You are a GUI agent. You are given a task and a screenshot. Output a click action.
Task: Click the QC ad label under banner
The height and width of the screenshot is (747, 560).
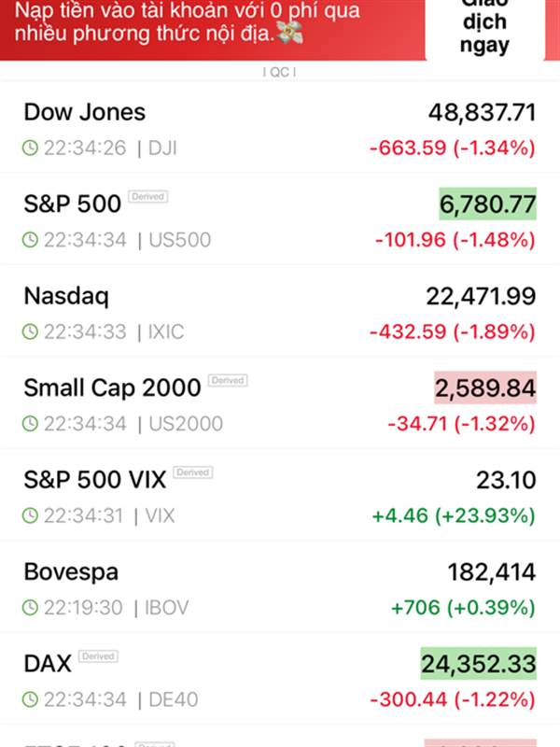(280, 73)
